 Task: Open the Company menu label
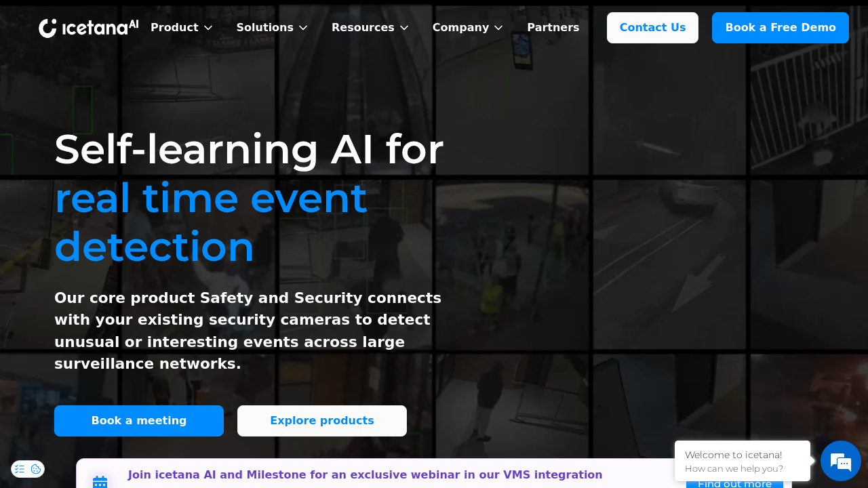(x=460, y=28)
